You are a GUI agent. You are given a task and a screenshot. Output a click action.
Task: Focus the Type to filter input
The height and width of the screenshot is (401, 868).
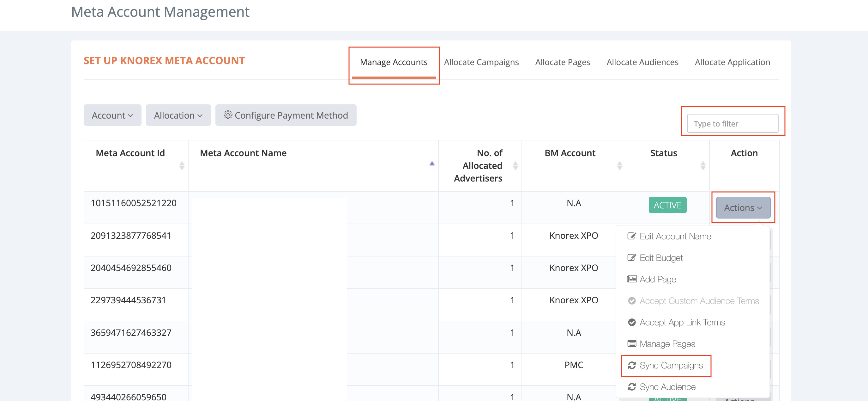[x=732, y=124]
